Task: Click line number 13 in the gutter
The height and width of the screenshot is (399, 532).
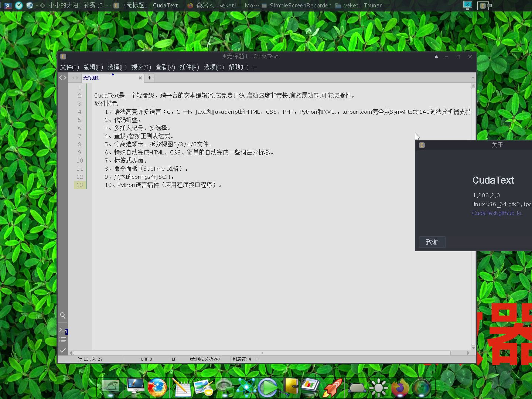Action: click(80, 185)
